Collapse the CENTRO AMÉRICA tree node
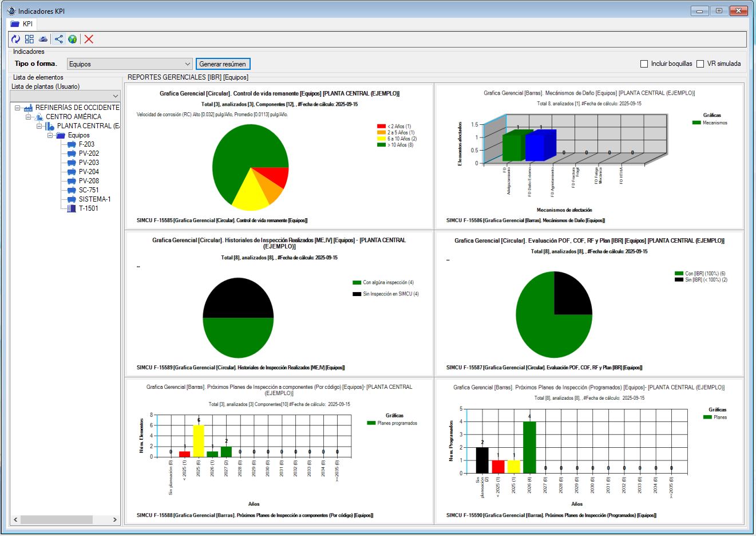 29,117
